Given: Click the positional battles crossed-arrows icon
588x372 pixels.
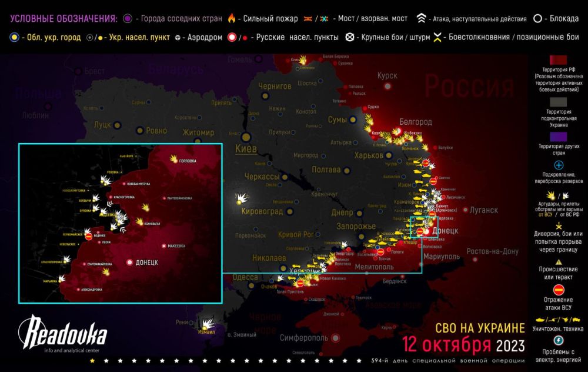Looking at the screenshot, I should pos(438,37).
